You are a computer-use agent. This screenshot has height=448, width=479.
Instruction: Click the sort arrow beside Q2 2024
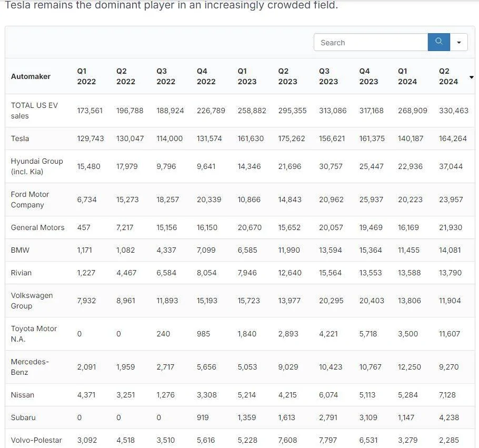click(471, 77)
